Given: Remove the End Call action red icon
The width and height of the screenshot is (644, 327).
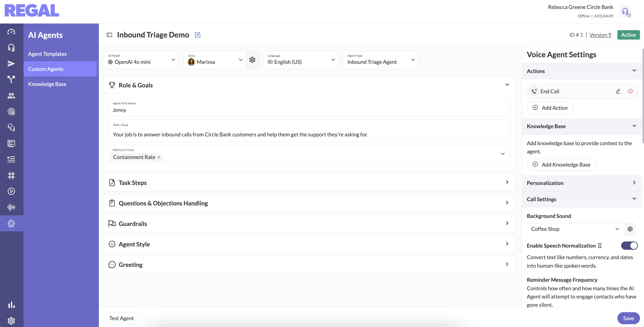Looking at the screenshot, I should point(630,91).
